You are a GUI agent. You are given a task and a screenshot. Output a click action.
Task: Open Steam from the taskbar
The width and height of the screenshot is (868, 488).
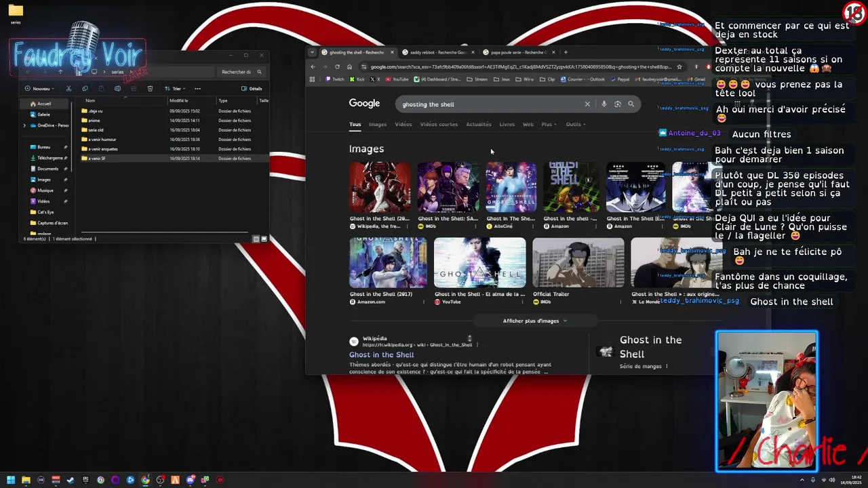[x=70, y=480]
